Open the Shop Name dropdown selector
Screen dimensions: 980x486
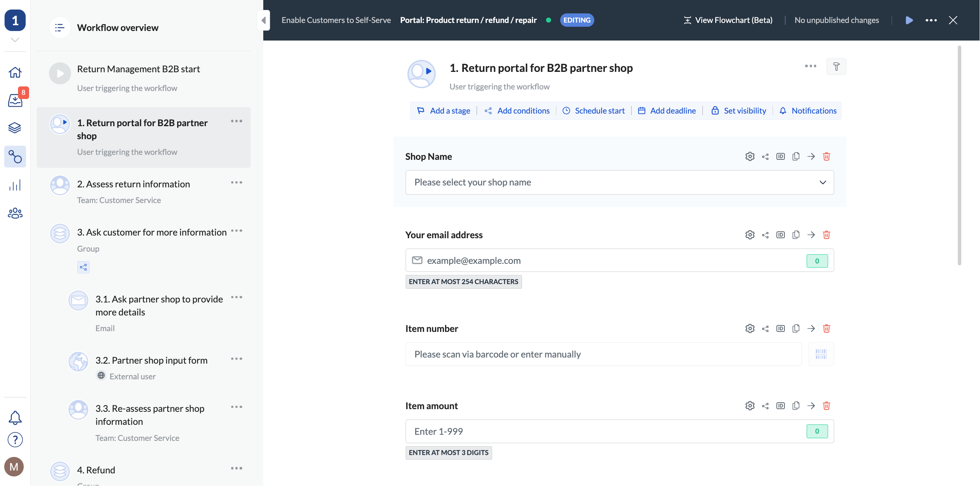click(x=620, y=182)
